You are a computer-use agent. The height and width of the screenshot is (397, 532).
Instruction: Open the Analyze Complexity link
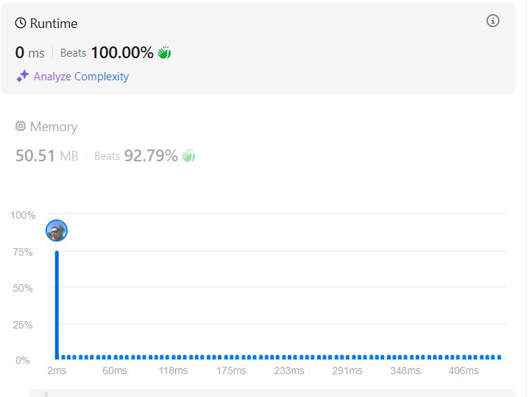click(81, 77)
